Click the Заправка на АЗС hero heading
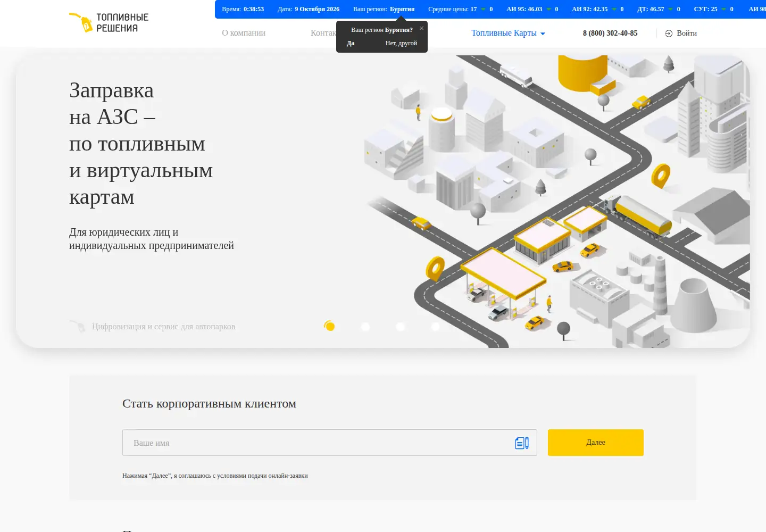 pyautogui.click(x=141, y=144)
